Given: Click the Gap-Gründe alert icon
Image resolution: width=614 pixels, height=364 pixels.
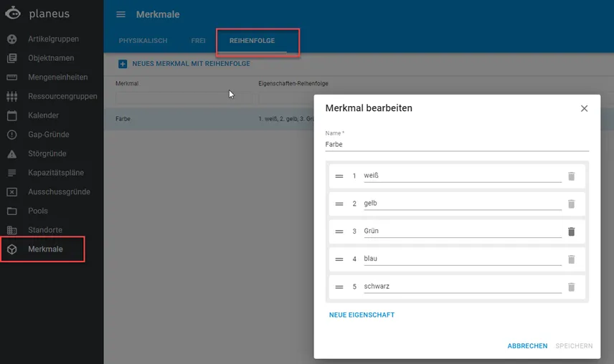Looking at the screenshot, I should coord(12,135).
